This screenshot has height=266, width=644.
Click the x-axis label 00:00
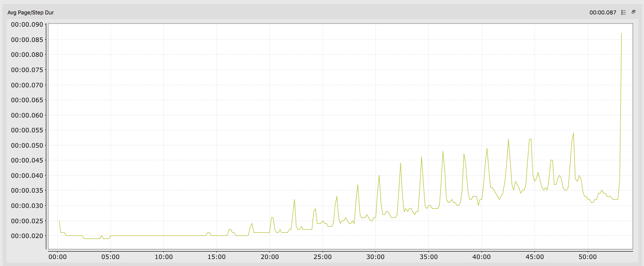(x=57, y=257)
